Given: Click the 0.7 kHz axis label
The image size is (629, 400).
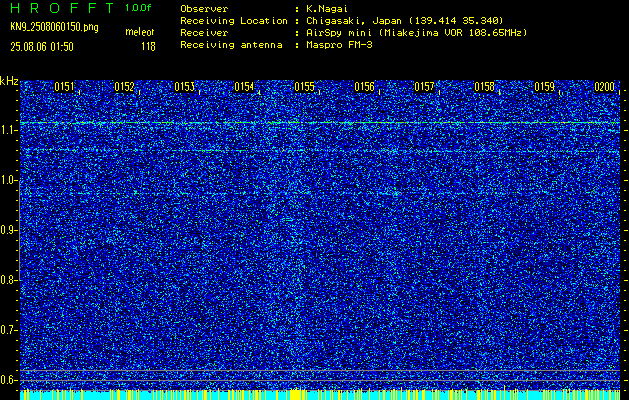Looking at the screenshot, I should 7,330.
